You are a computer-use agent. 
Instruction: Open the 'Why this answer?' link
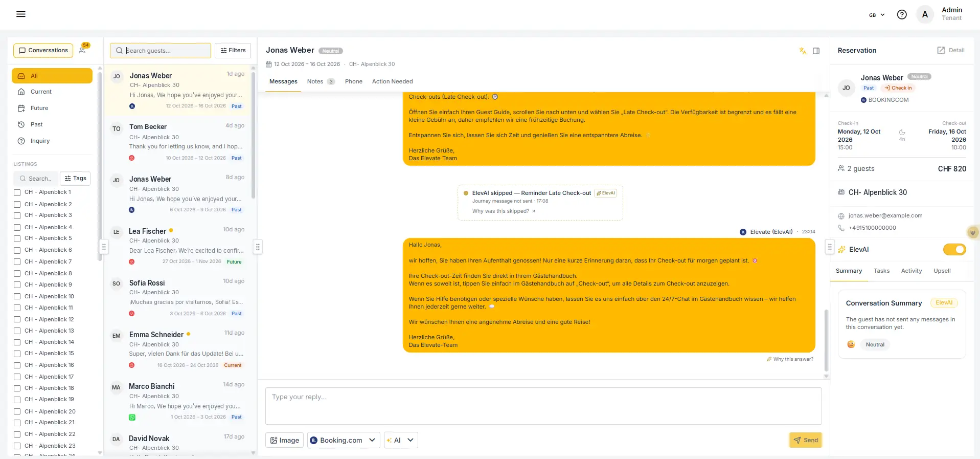tap(790, 359)
